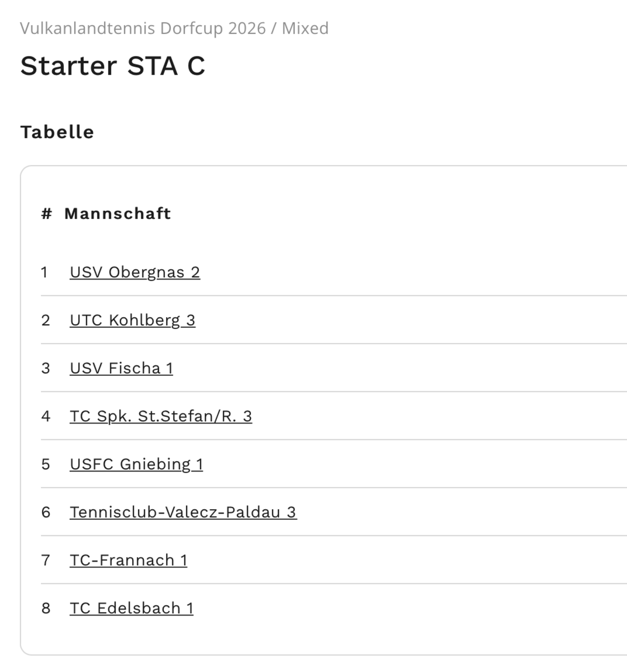Screen dimensions: 627x672
Task: Click the UTC Kohlberg 3 team link
Action: coord(132,320)
